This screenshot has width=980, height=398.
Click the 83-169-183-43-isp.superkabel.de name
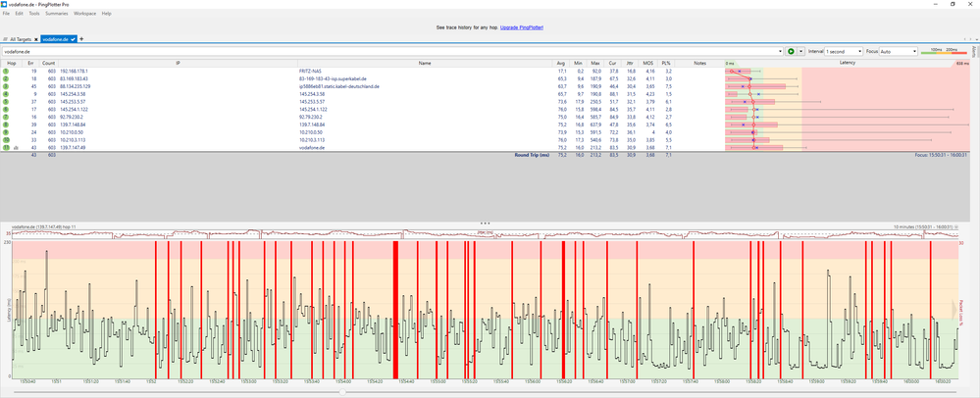(x=333, y=79)
